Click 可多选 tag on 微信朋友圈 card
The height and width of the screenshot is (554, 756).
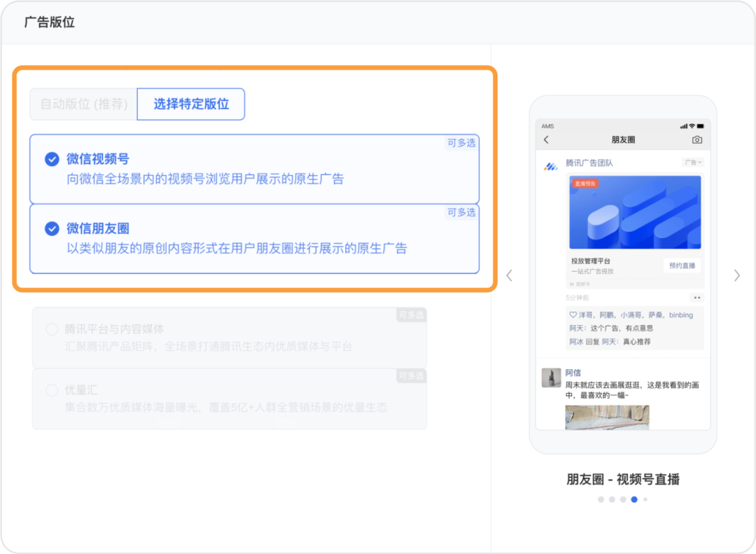pyautogui.click(x=461, y=212)
